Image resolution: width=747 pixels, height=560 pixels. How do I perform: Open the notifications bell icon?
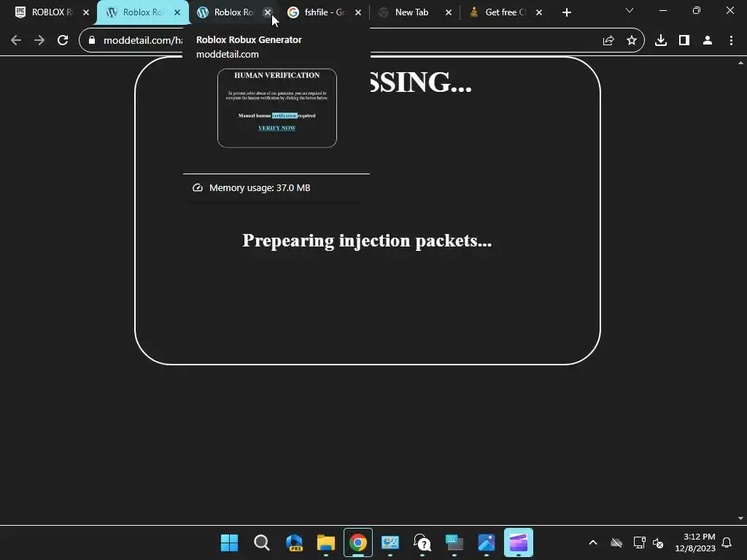727,542
